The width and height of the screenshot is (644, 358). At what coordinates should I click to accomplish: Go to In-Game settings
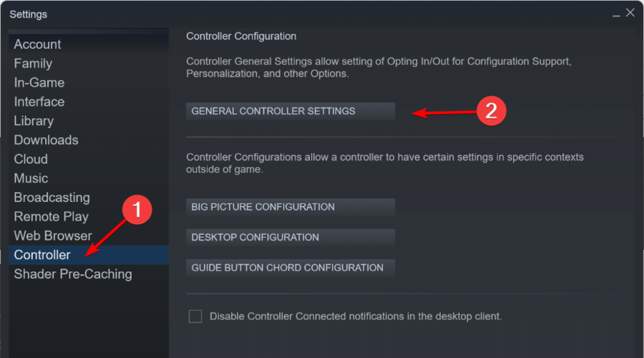[39, 82]
